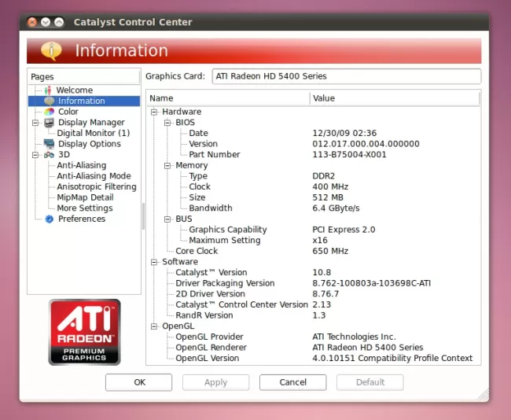511x420 pixels.
Task: Select the Maximum Setting row
Action: coord(314,241)
